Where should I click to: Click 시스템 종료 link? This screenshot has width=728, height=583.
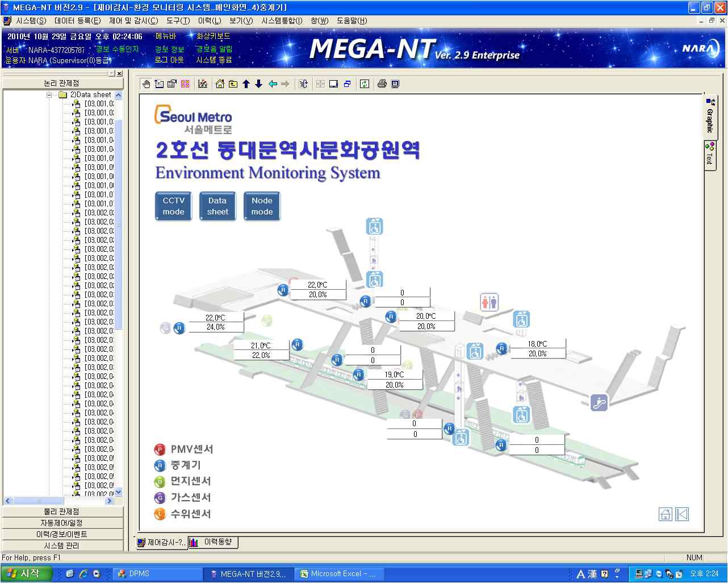pyautogui.click(x=214, y=60)
